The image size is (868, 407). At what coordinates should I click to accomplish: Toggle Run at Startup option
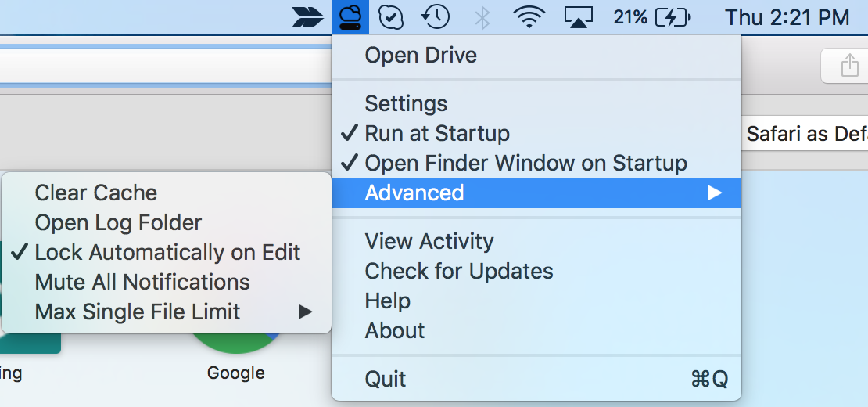[x=436, y=133]
